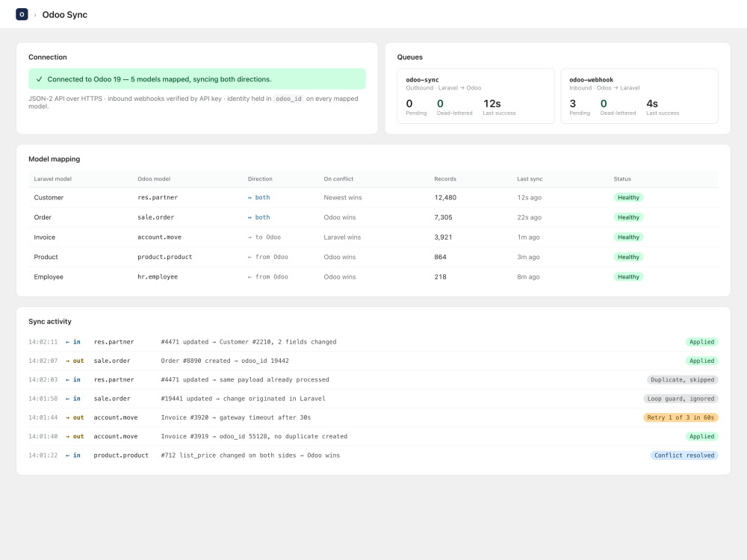Click the 14:02:11 activity timestamp
The height and width of the screenshot is (560, 747).
[x=43, y=342]
